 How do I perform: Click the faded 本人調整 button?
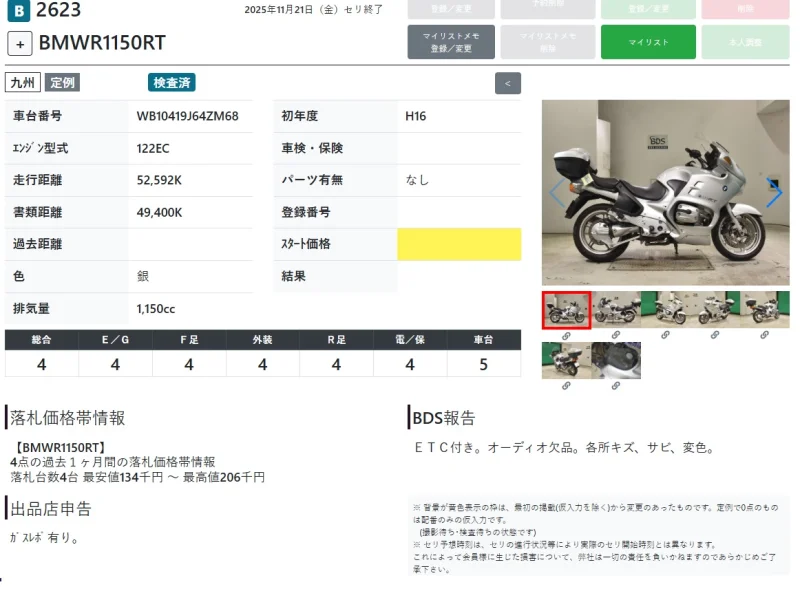pyautogui.click(x=745, y=42)
